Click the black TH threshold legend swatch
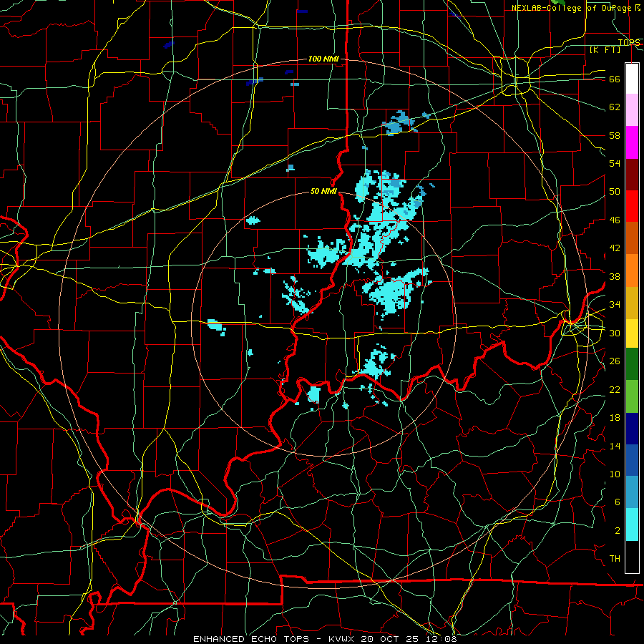This screenshot has height=644, width=644. (632, 557)
